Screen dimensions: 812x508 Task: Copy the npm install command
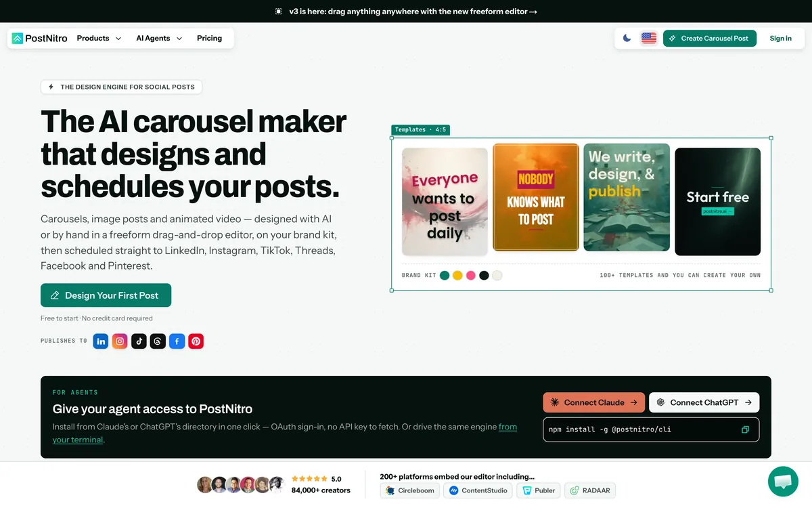745,429
